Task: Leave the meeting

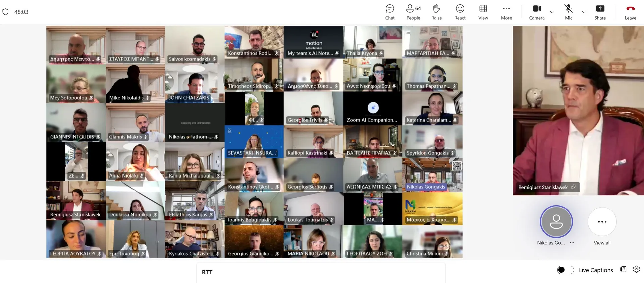Action: coord(630,12)
